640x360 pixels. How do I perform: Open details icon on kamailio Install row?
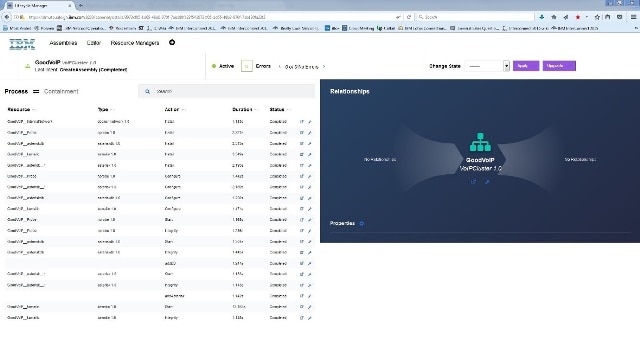[x=302, y=154]
